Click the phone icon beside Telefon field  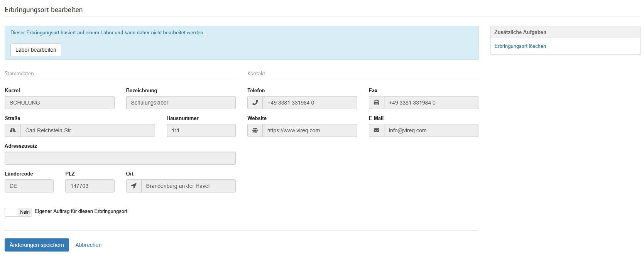pos(255,103)
